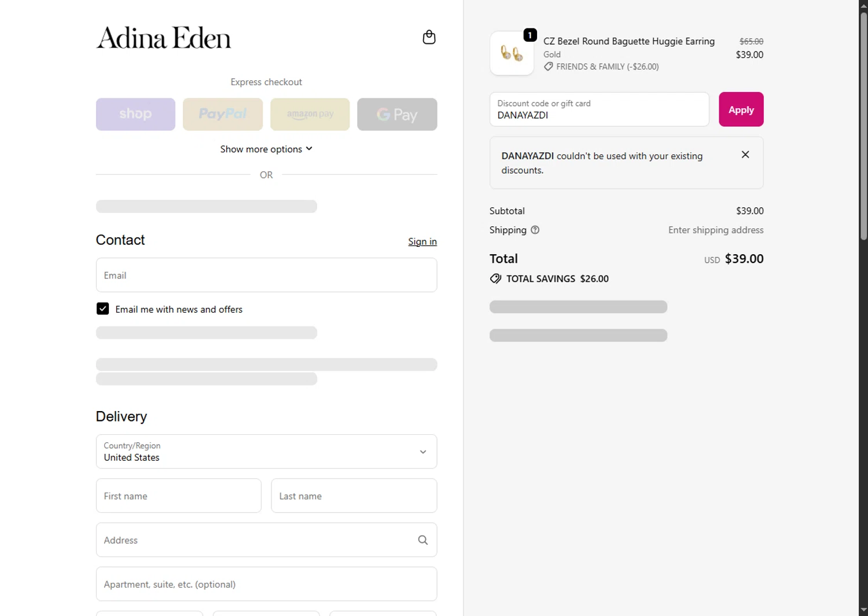Click the discount code input field
The height and width of the screenshot is (616, 868).
[599, 109]
